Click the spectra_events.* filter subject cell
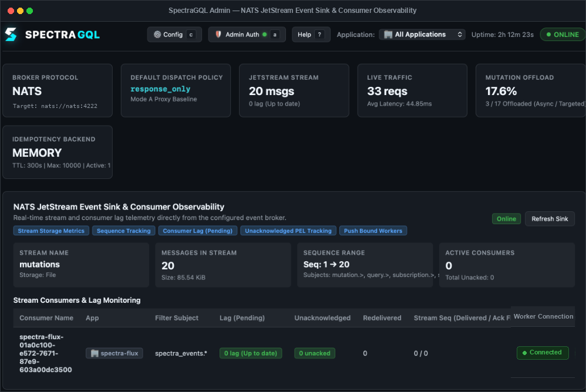This screenshot has height=392, width=586. [x=181, y=353]
